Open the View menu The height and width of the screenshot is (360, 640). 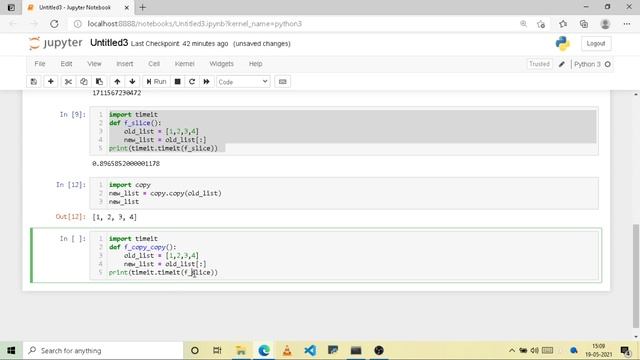(94, 64)
